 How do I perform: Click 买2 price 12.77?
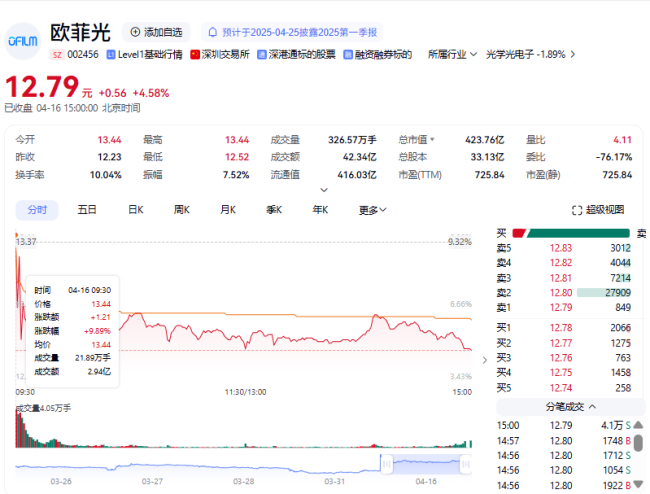[560, 343]
